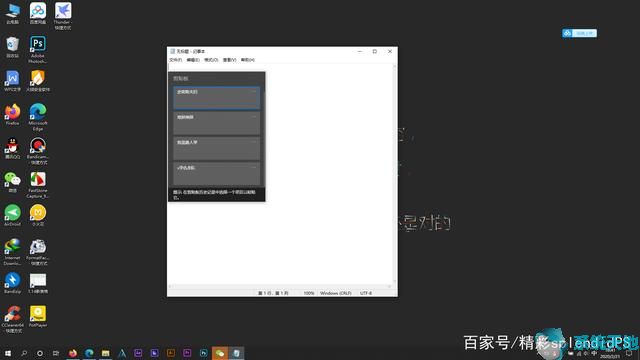
Task: Open the Format Factory desktop shortcut
Action: pos(38,252)
